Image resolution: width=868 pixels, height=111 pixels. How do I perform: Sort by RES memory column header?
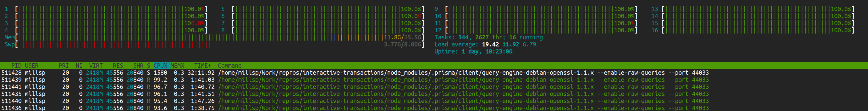[x=118, y=65]
